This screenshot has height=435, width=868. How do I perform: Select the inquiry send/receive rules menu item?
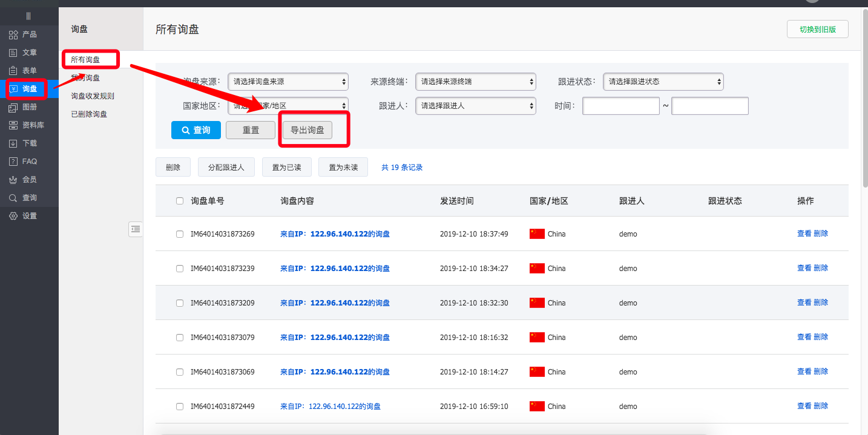pos(93,96)
